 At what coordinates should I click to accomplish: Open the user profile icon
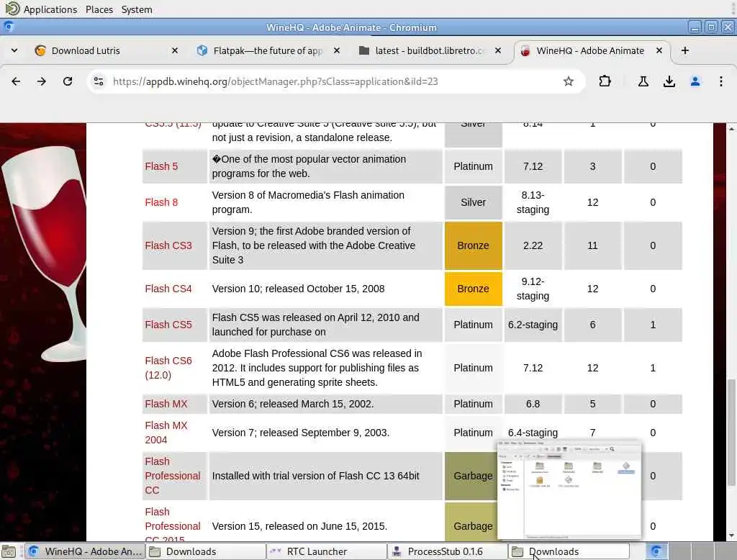695,81
